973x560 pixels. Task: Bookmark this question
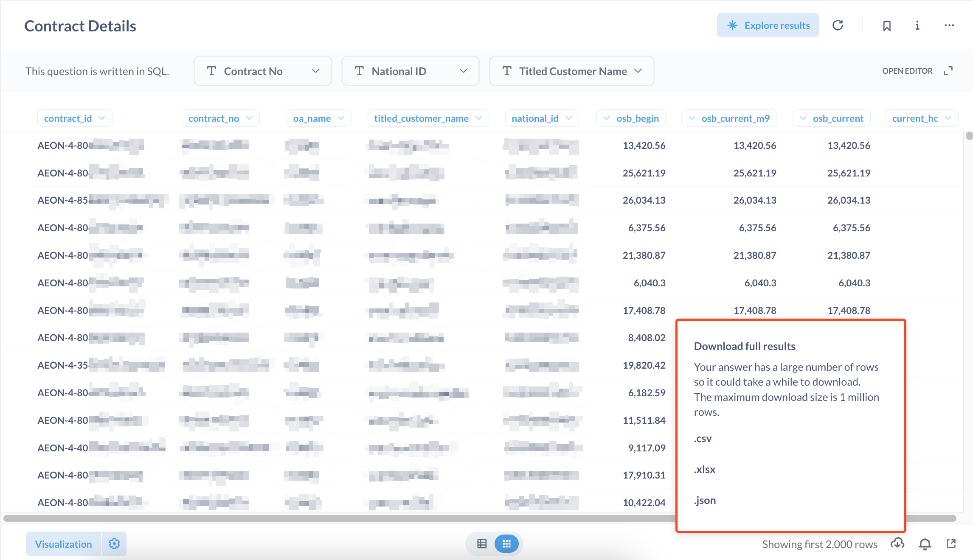click(887, 26)
